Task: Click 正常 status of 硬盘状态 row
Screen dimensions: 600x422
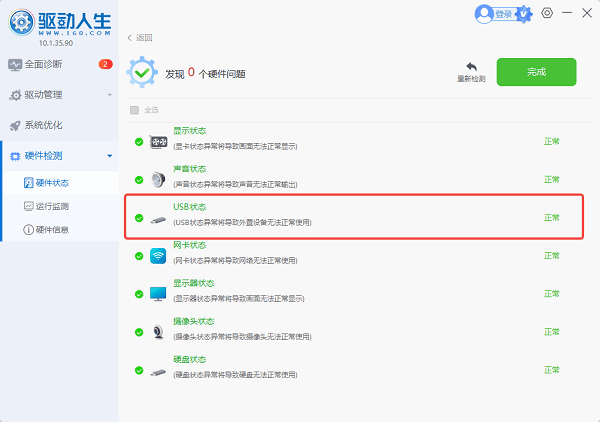Action: click(552, 370)
